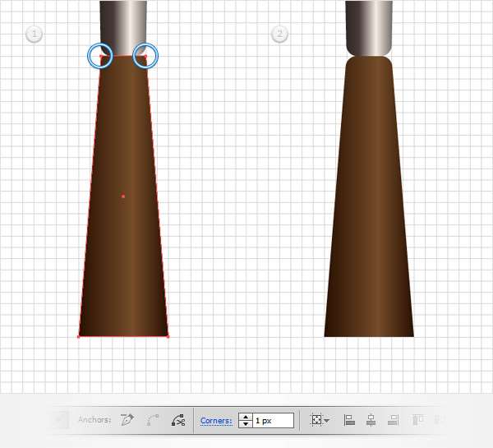The image size is (493, 448).
Task: Select the top-left anchor point of brown shape
Action: click(x=101, y=57)
